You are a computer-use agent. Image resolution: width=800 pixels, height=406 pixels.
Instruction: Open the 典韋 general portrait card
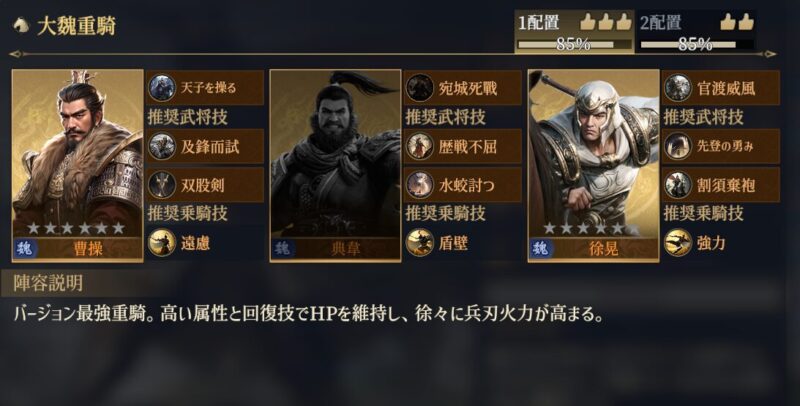(335, 166)
